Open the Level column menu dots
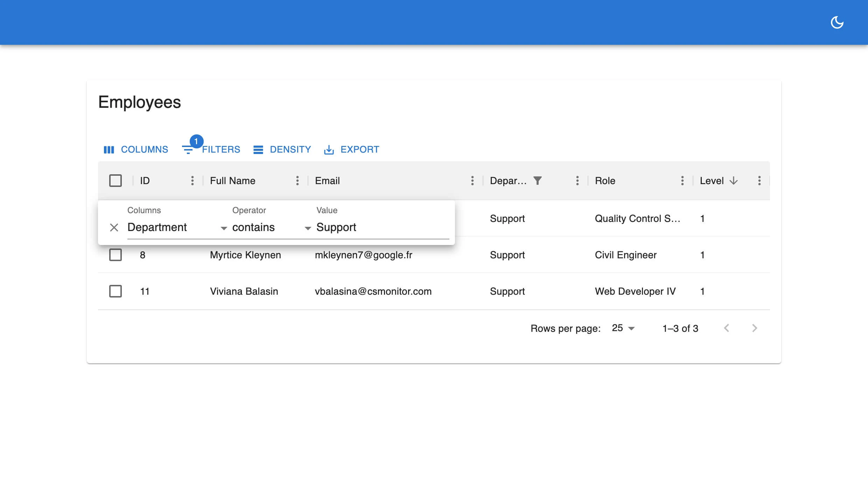This screenshot has width=868, height=504. pyautogui.click(x=759, y=181)
